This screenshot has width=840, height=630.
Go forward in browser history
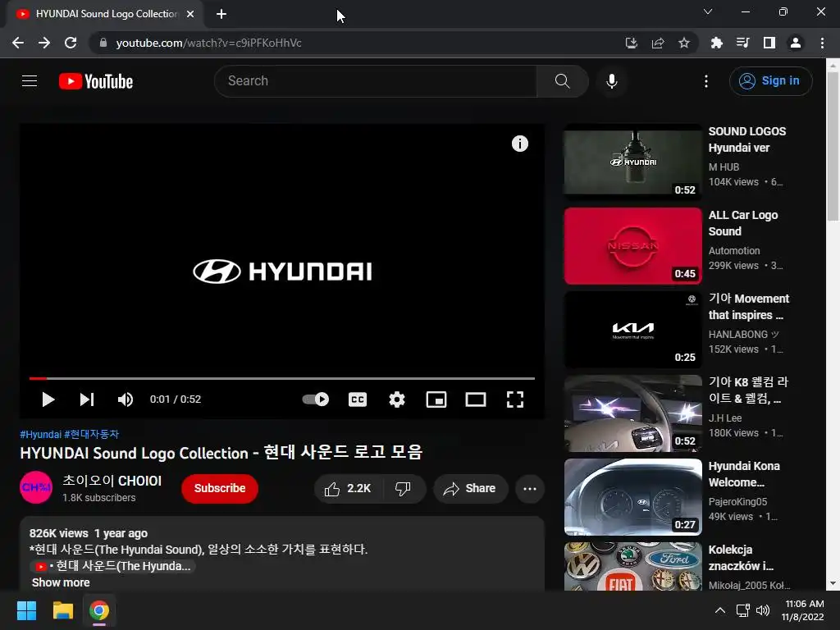click(44, 43)
